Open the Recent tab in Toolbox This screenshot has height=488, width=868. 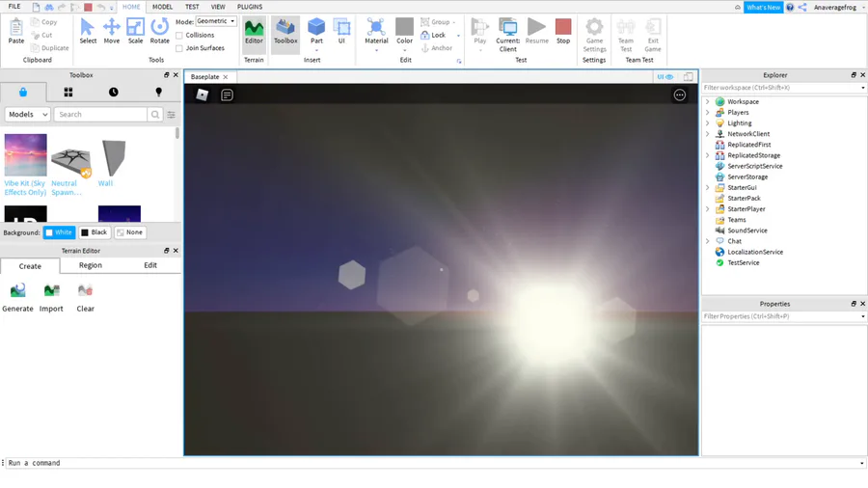tap(114, 92)
